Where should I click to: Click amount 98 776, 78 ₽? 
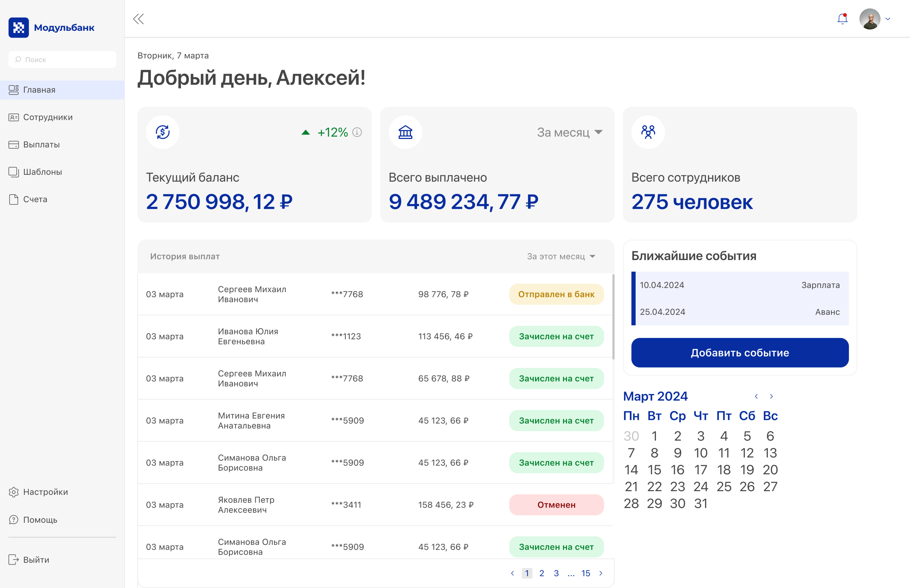point(443,294)
